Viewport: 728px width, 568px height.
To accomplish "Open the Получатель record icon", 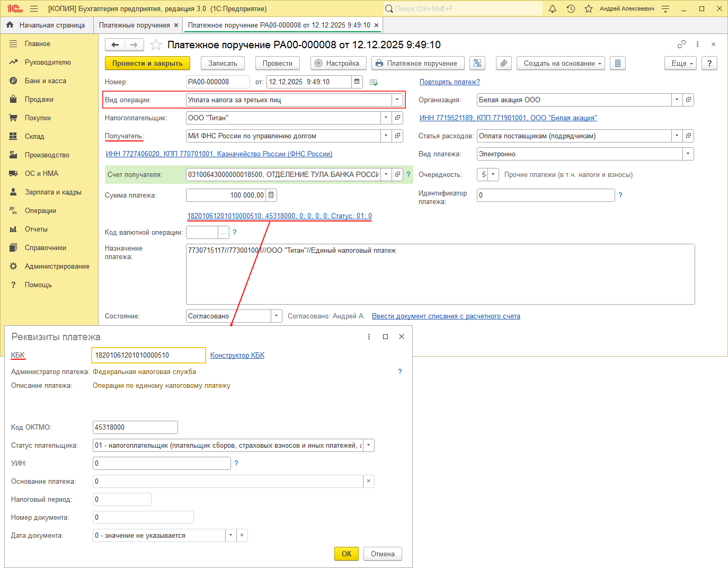I will [397, 136].
